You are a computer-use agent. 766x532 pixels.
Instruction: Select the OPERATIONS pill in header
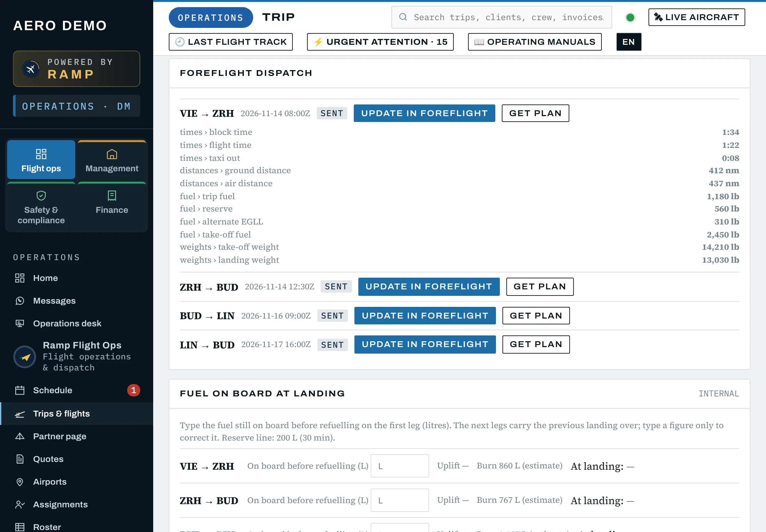pyautogui.click(x=210, y=17)
